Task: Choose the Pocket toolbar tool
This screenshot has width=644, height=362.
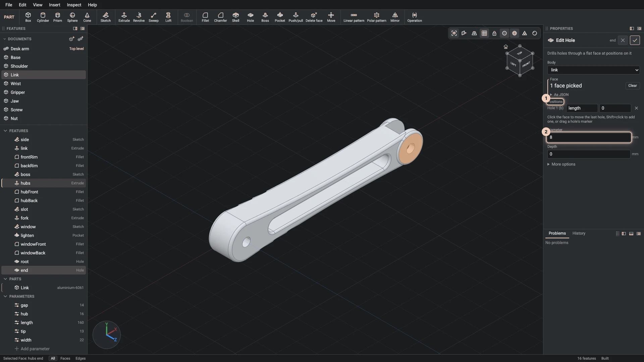Action: [x=280, y=17]
